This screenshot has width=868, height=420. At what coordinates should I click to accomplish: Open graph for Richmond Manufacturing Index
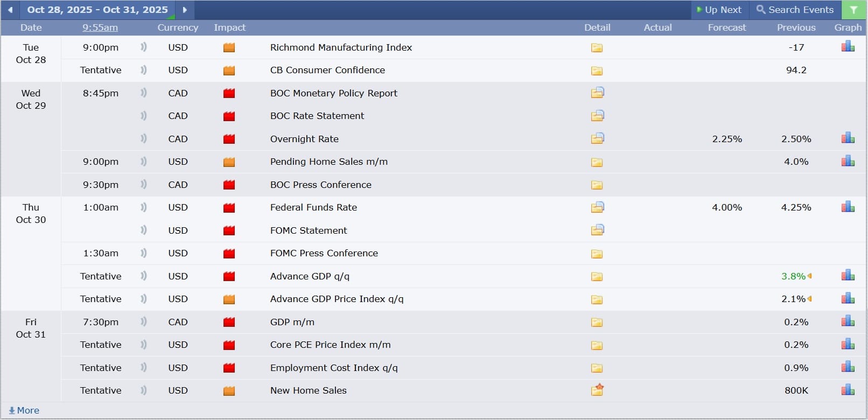tap(848, 47)
